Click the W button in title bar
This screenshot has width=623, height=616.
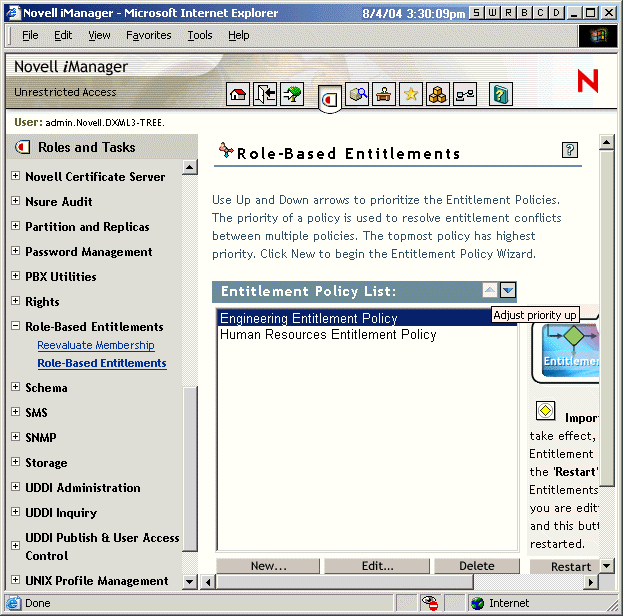pos(492,13)
